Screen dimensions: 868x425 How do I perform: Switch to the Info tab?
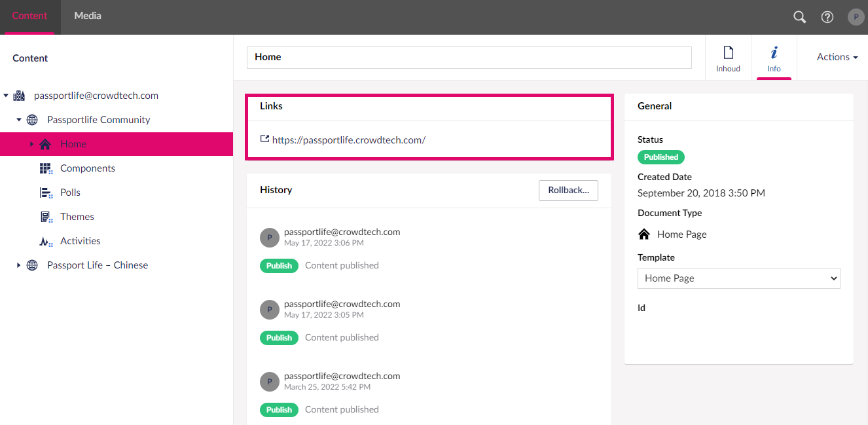point(774,58)
